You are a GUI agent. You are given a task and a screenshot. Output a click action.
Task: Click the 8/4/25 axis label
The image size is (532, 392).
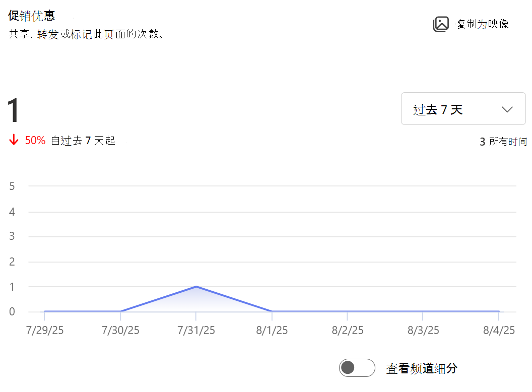[499, 330]
